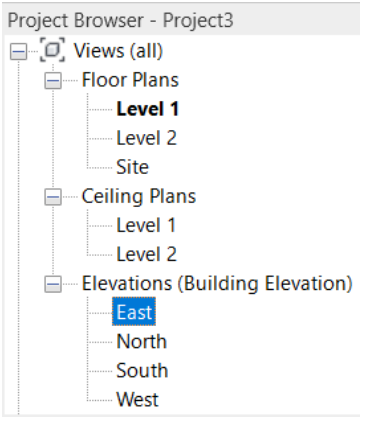
Task: Collapse the Elevations (Building Elevation) branch
Action: tap(53, 284)
